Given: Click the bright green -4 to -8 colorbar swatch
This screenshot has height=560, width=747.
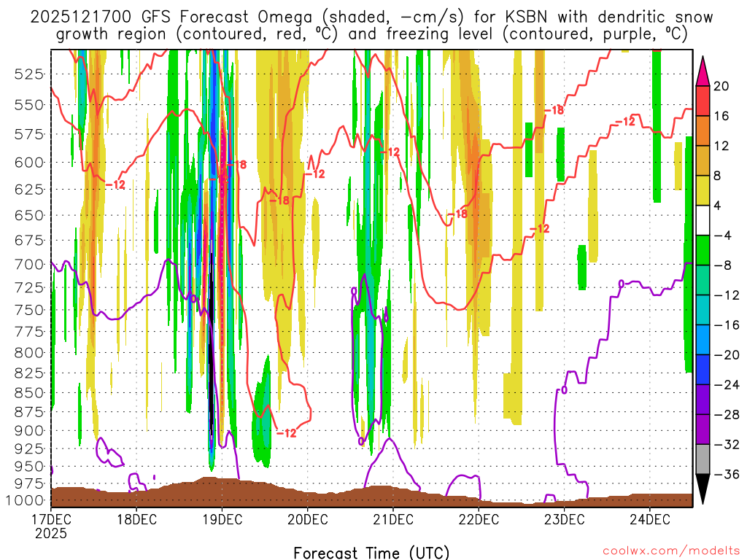Looking at the screenshot, I should coord(703,251).
